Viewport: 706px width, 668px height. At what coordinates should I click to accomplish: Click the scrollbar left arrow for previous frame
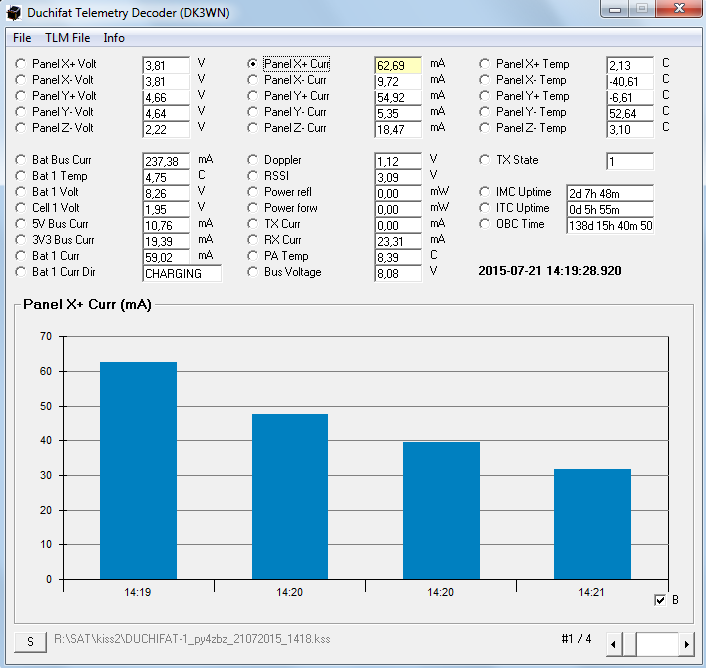(615, 645)
